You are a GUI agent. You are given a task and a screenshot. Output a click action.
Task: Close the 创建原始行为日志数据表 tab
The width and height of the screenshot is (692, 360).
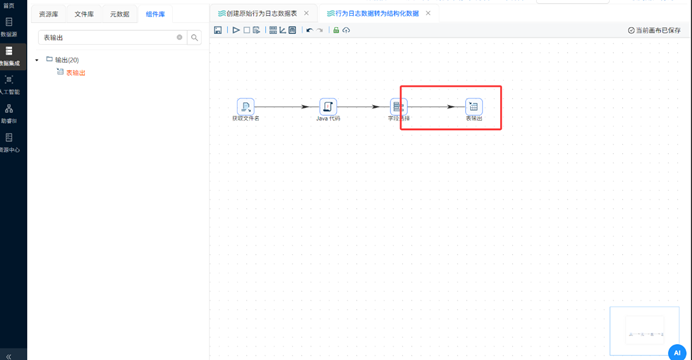click(306, 13)
